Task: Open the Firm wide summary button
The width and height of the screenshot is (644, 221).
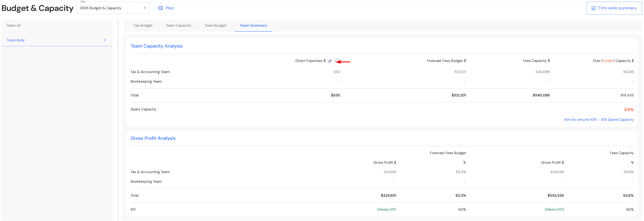Action: [x=614, y=8]
